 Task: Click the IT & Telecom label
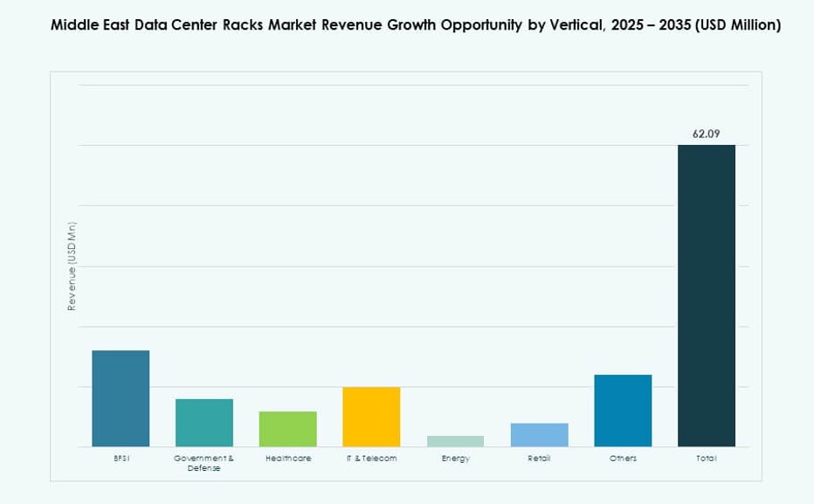(x=371, y=457)
